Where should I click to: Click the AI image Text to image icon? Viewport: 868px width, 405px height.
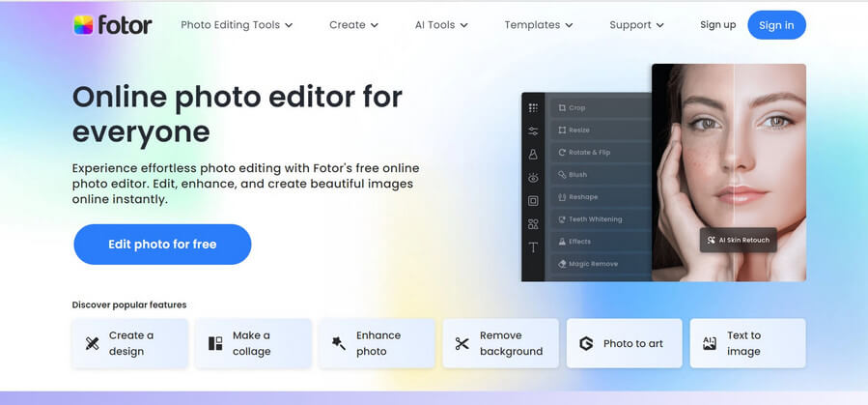[x=709, y=343]
